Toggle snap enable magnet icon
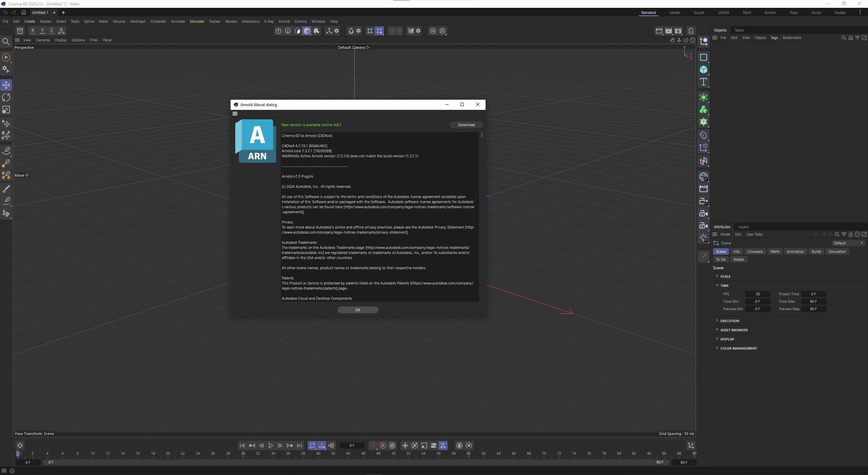The height and width of the screenshot is (475, 868). (351, 31)
